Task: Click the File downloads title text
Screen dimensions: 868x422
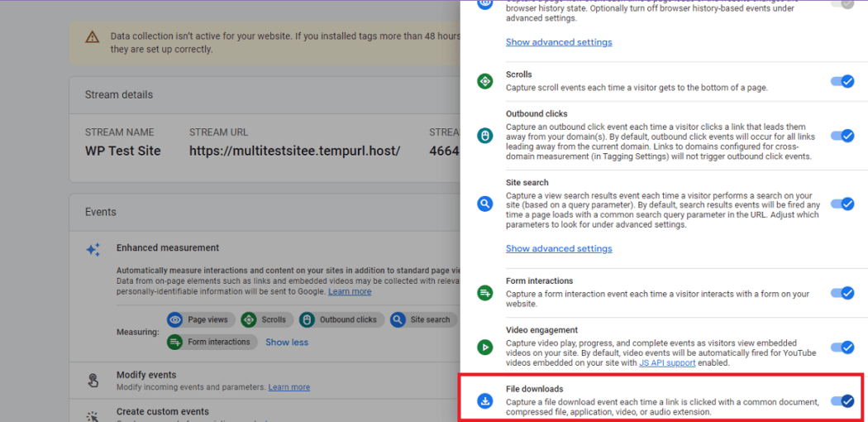Action: (x=535, y=390)
